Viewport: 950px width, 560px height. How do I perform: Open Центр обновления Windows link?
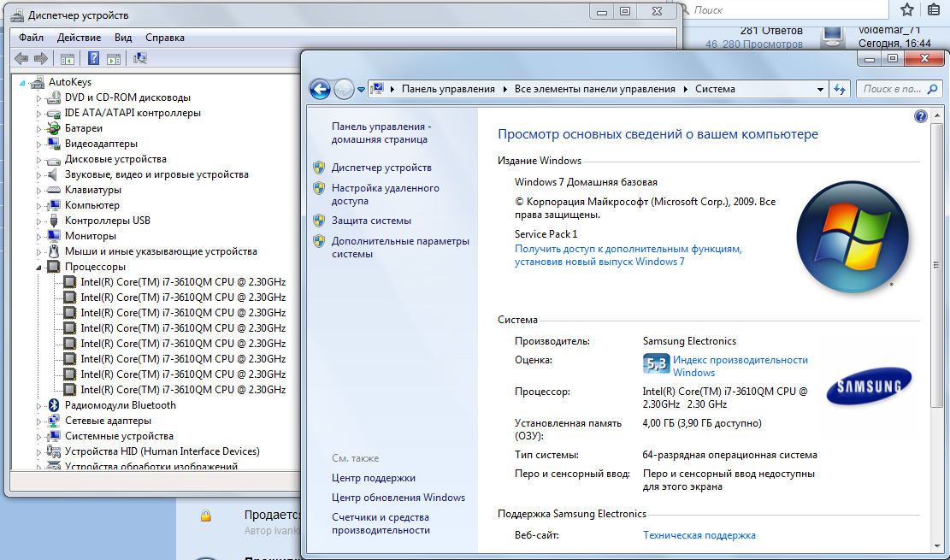click(x=398, y=498)
